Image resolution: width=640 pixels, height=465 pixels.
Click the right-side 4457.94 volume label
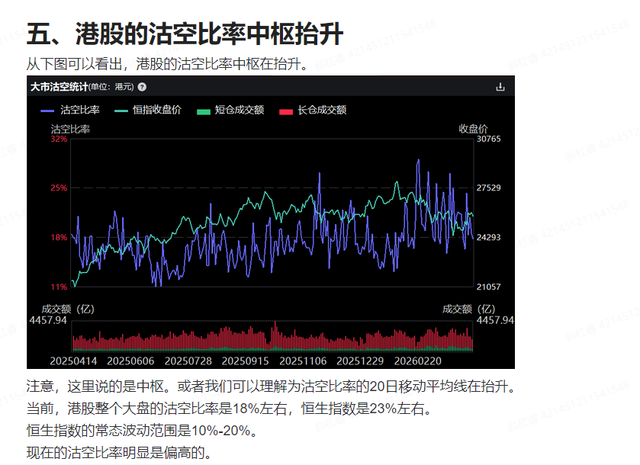pos(495,320)
